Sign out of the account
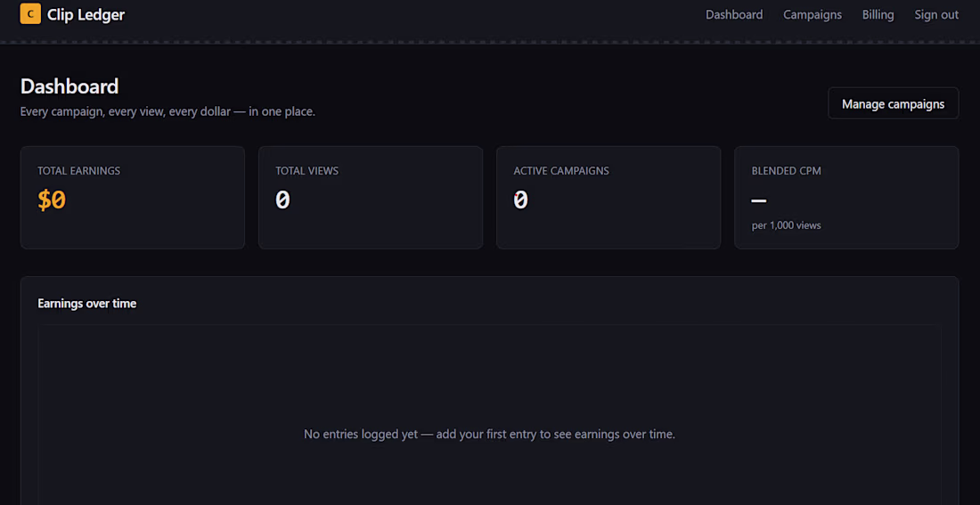The image size is (980, 505). tap(936, 14)
